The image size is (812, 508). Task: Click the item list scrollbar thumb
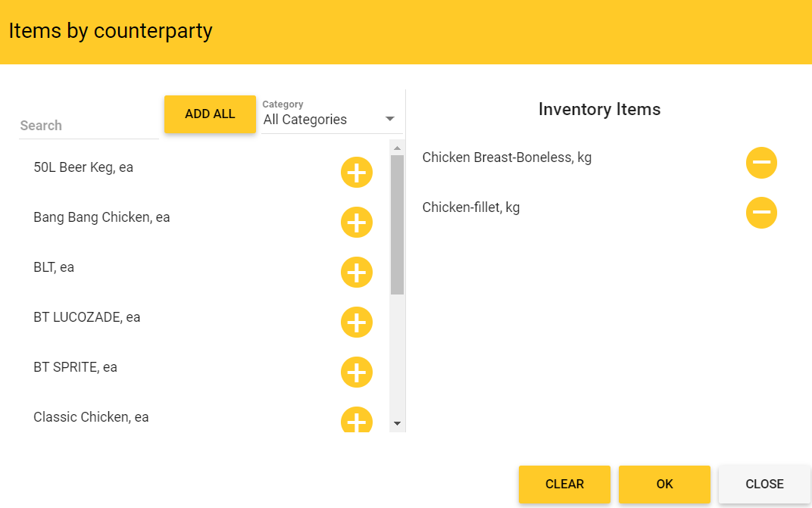click(397, 224)
